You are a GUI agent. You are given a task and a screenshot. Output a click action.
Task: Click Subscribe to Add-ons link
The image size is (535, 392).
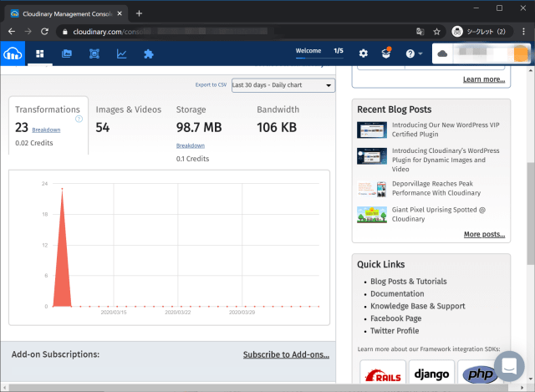click(x=286, y=355)
